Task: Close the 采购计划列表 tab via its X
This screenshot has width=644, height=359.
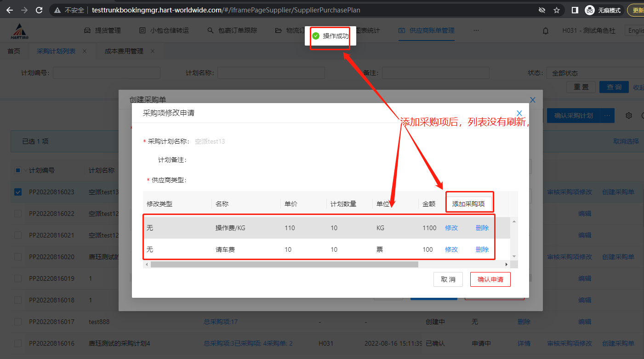Action: [x=85, y=51]
